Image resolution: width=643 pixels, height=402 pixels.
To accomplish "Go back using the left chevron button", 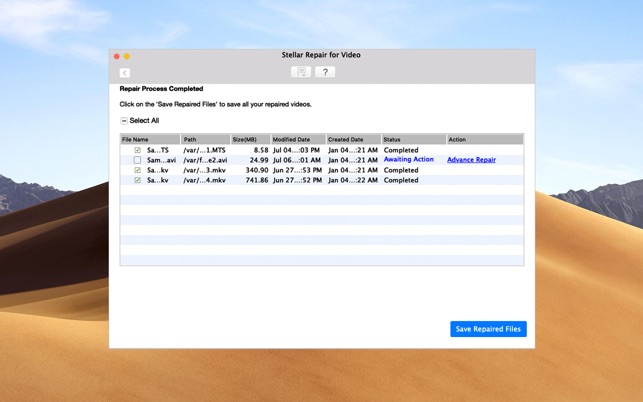I will click(125, 73).
